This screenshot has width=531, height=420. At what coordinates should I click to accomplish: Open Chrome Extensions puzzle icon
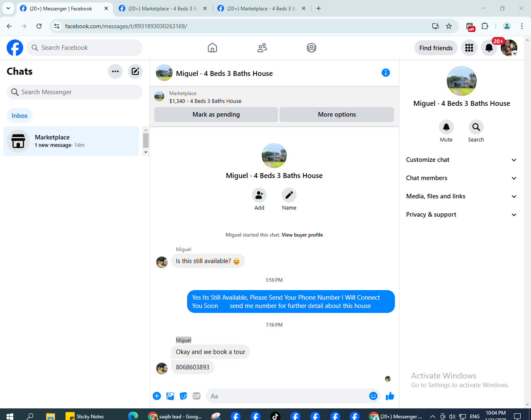pos(485,26)
